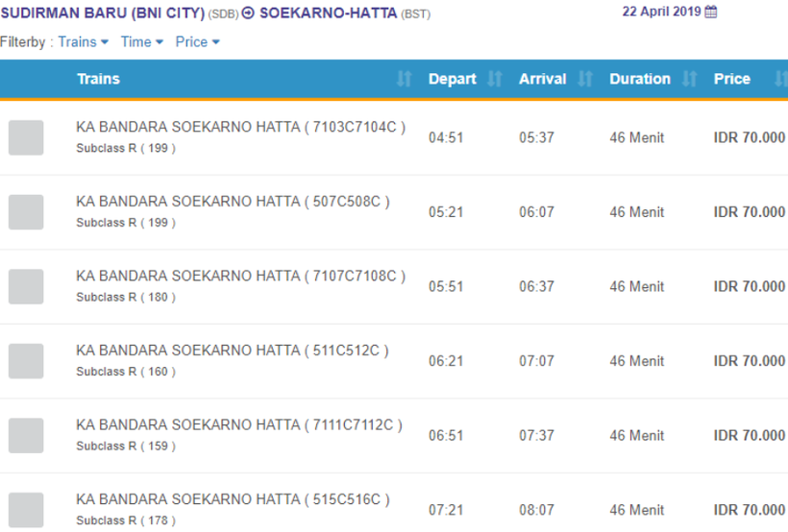Click sort arrows next to Price header
Screen dimensions: 788x532
coord(779,80)
